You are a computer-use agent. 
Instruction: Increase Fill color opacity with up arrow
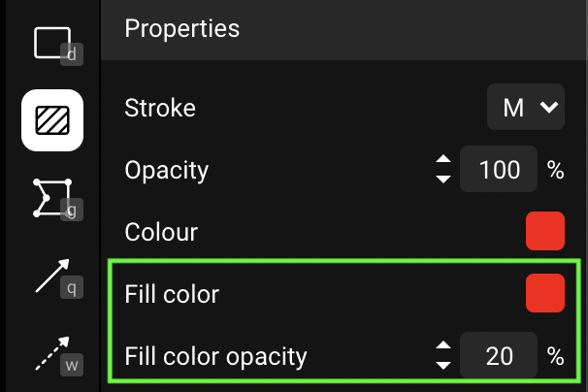pyautogui.click(x=443, y=346)
